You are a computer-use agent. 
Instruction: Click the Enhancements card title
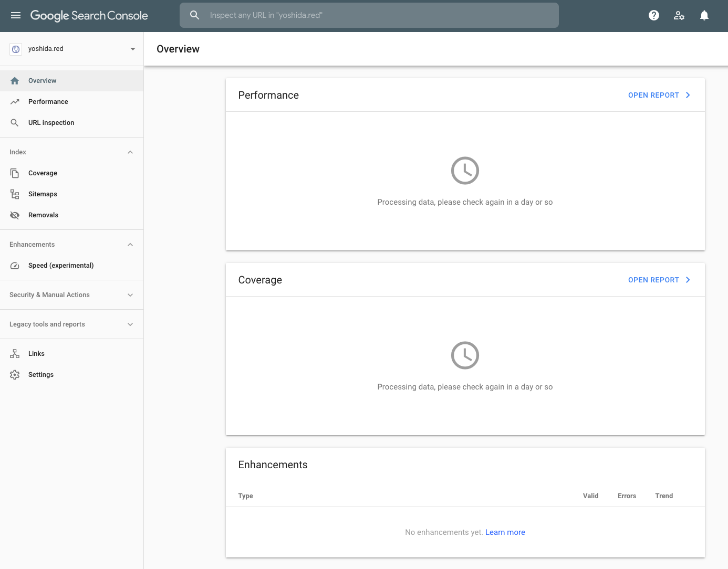pyautogui.click(x=273, y=465)
